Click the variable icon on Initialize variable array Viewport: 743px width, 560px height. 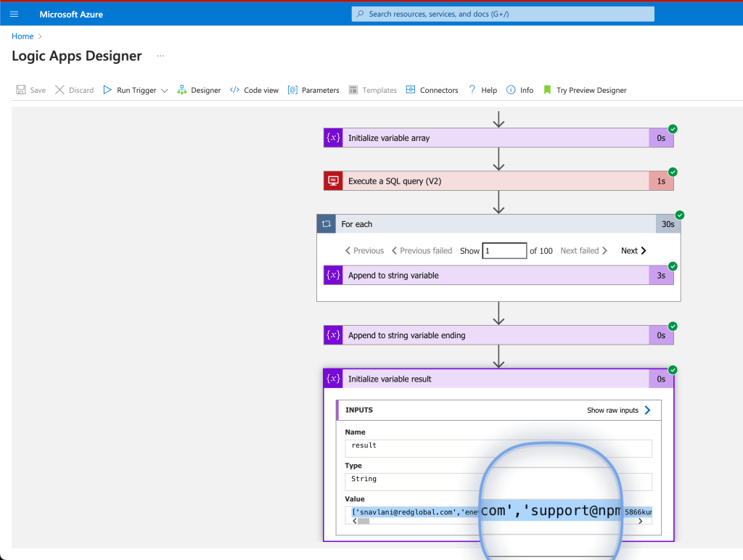point(333,138)
